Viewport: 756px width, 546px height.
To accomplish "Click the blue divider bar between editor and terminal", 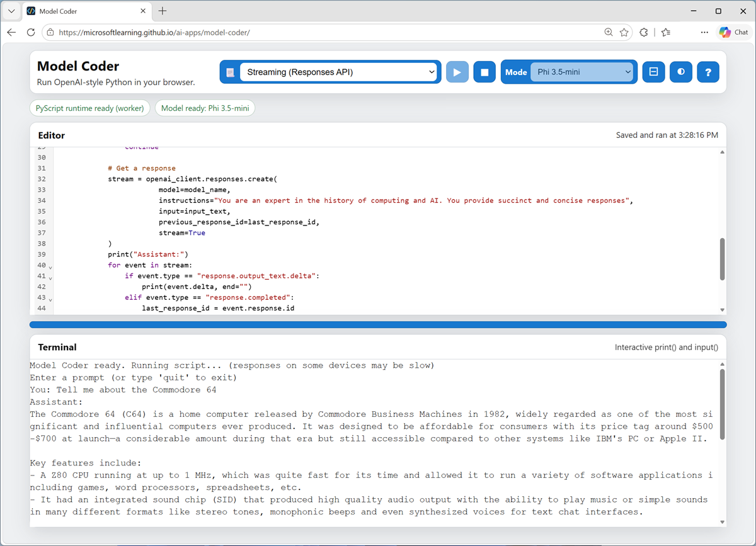I will coord(378,325).
